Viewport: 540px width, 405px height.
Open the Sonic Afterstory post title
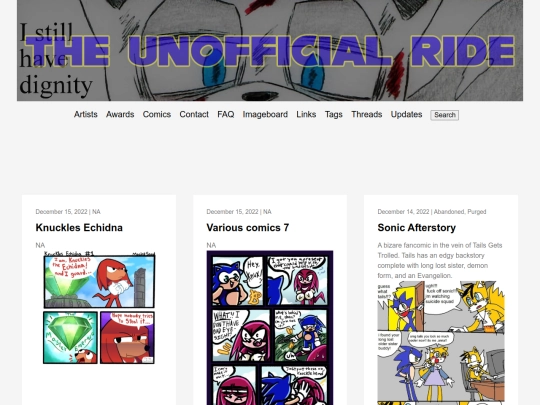417,228
